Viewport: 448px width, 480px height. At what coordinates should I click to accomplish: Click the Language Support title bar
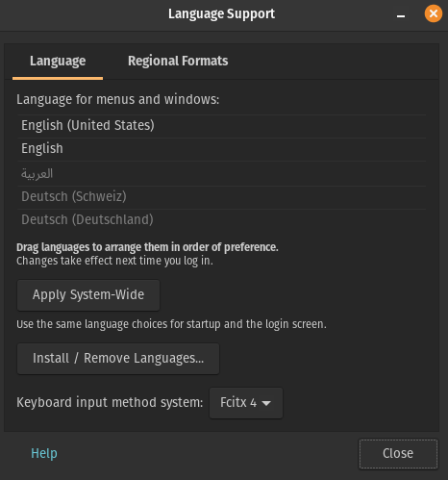[x=221, y=14]
